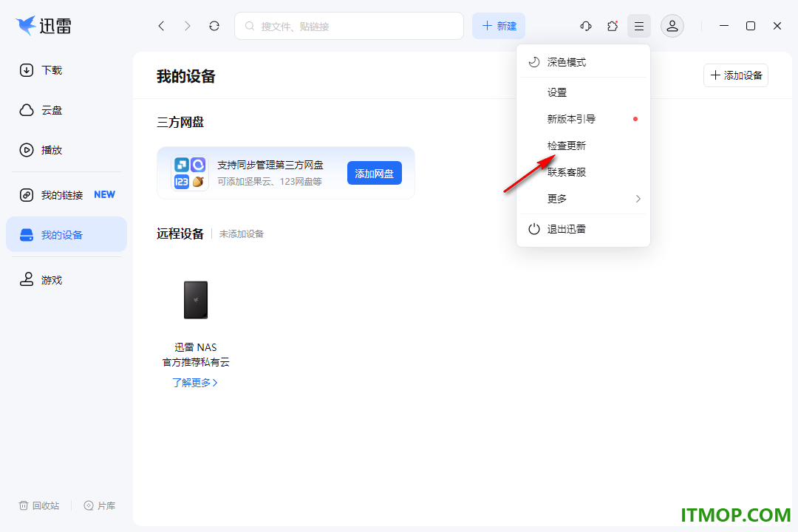Open the 了解更多 link

click(195, 382)
